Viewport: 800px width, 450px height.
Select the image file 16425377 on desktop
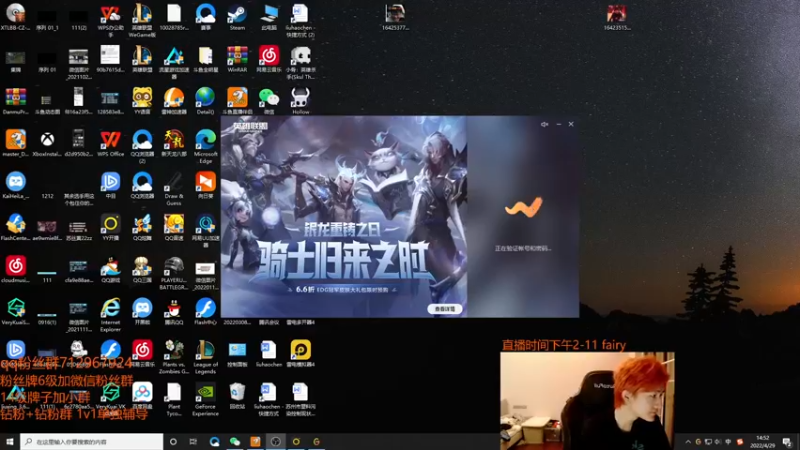click(x=395, y=17)
